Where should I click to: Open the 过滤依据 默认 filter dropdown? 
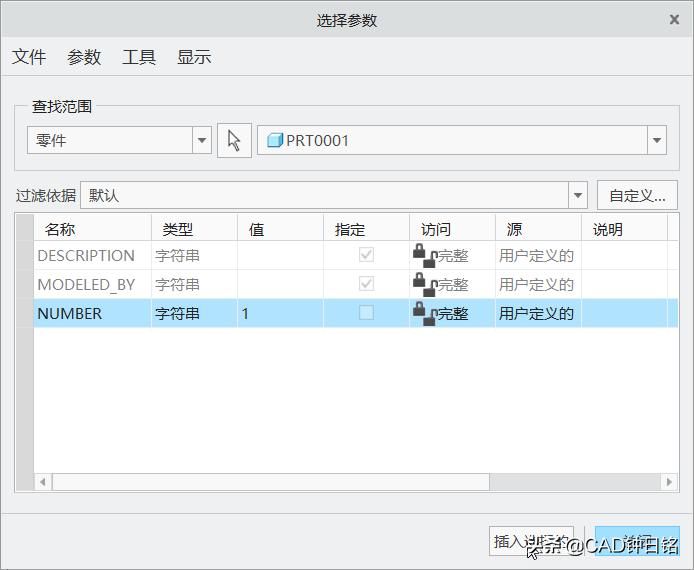pos(578,195)
